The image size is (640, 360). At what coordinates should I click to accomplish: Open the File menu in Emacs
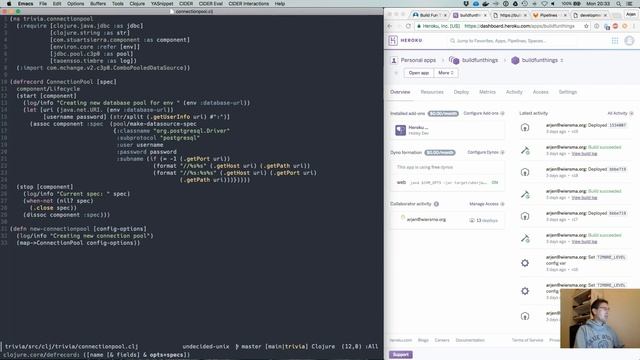43,4
